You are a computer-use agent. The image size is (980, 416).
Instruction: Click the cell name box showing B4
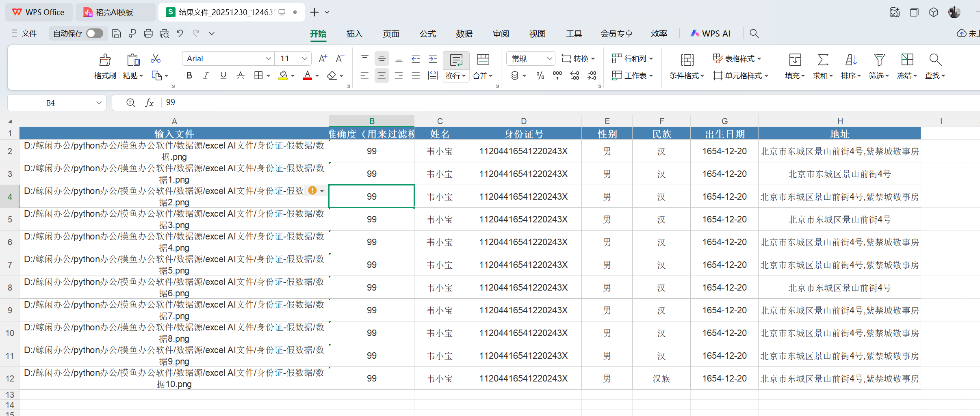(51, 103)
